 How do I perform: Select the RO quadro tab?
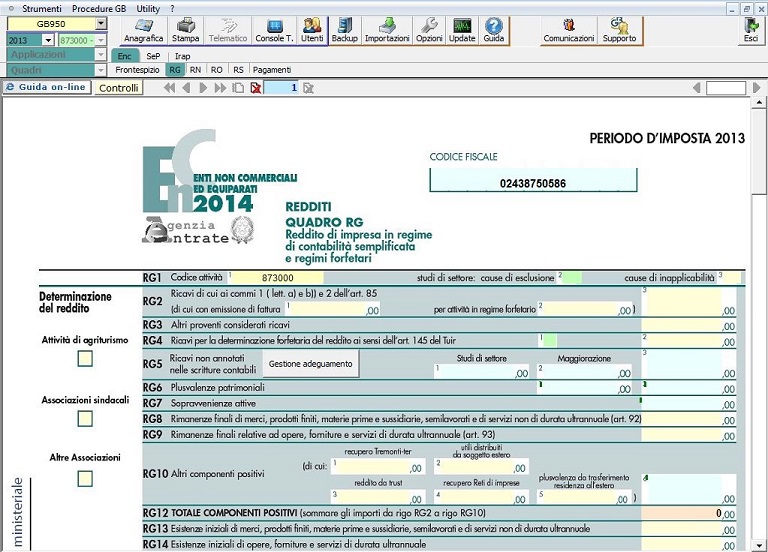click(216, 70)
